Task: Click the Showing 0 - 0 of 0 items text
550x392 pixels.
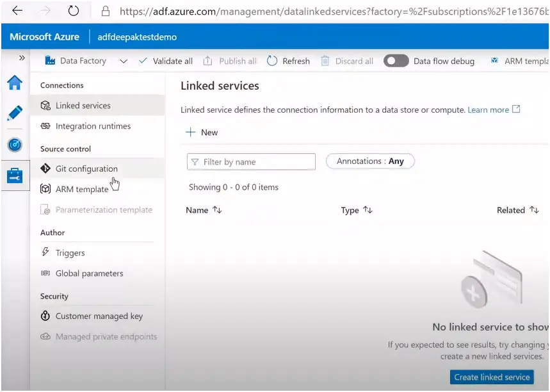Action: point(234,187)
